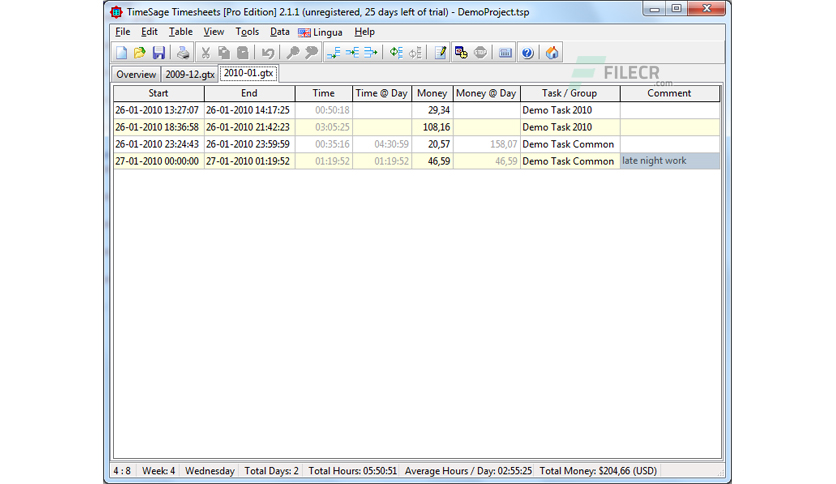
Task: Click the Money column header
Action: [432, 93]
